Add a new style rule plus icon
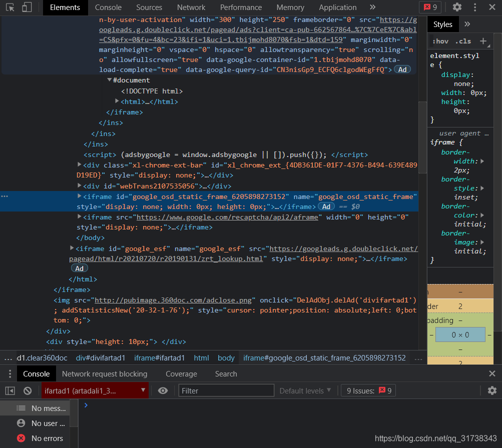Viewport: 502px width, 448px height. pos(483,41)
